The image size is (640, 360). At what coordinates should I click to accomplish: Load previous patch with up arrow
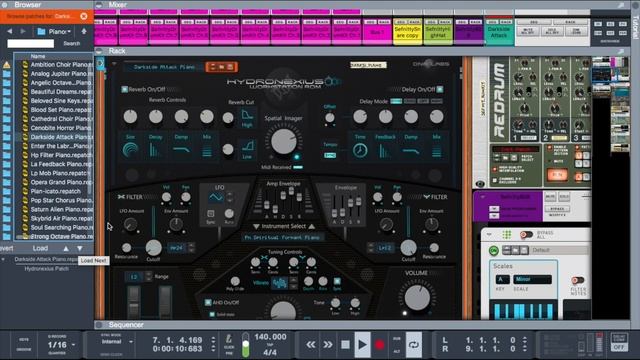(66, 248)
